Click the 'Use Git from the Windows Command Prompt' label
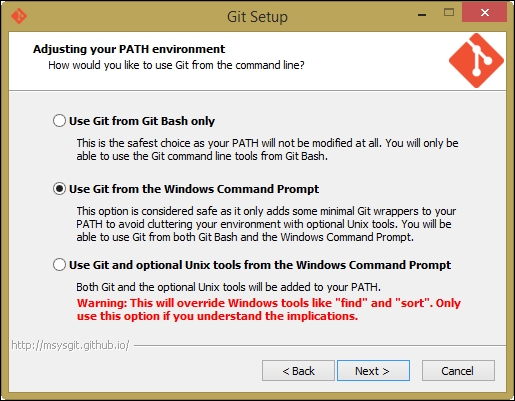The width and height of the screenshot is (515, 401). pyautogui.click(x=194, y=189)
